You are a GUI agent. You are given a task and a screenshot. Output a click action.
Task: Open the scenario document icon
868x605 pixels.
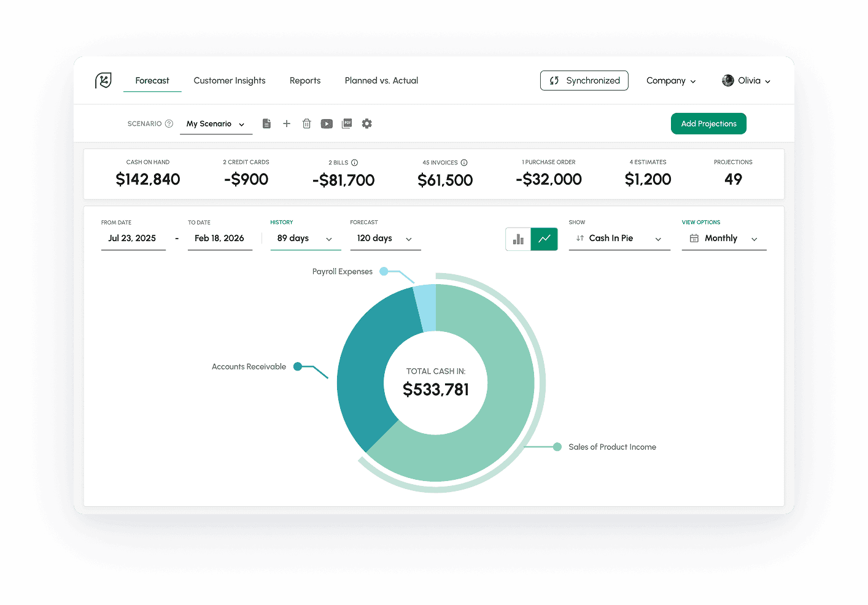tap(266, 124)
